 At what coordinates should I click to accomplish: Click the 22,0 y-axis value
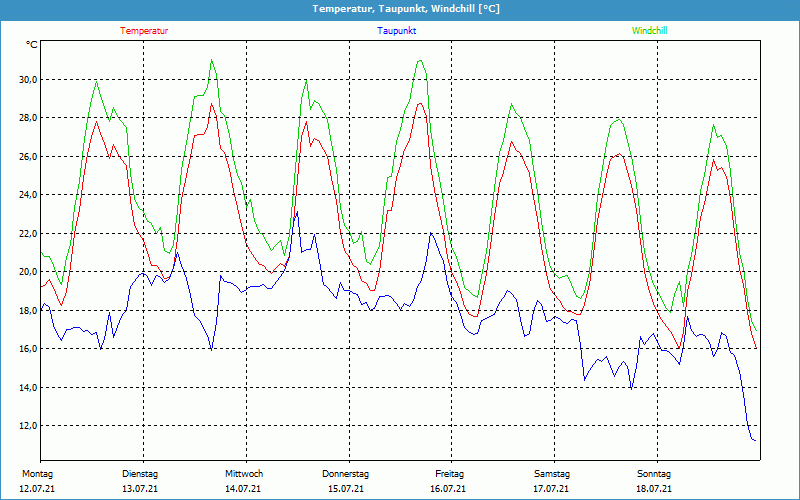(27, 234)
